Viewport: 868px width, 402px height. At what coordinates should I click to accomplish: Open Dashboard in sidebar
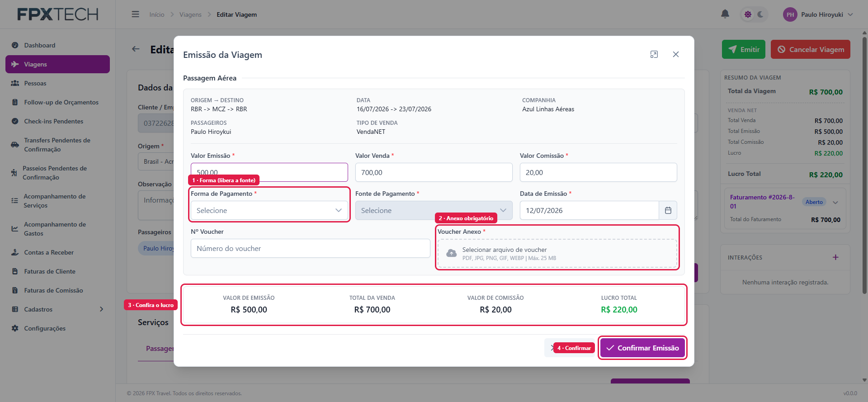coord(57,45)
